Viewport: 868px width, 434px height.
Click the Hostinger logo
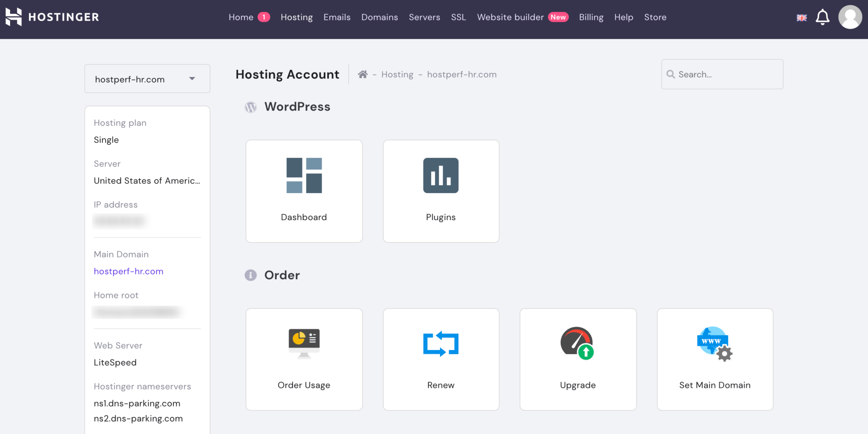pos(52,17)
